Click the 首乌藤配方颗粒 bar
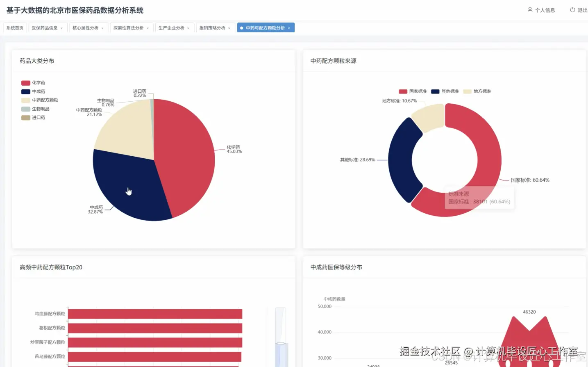This screenshot has height=367, width=588. tap(154, 357)
